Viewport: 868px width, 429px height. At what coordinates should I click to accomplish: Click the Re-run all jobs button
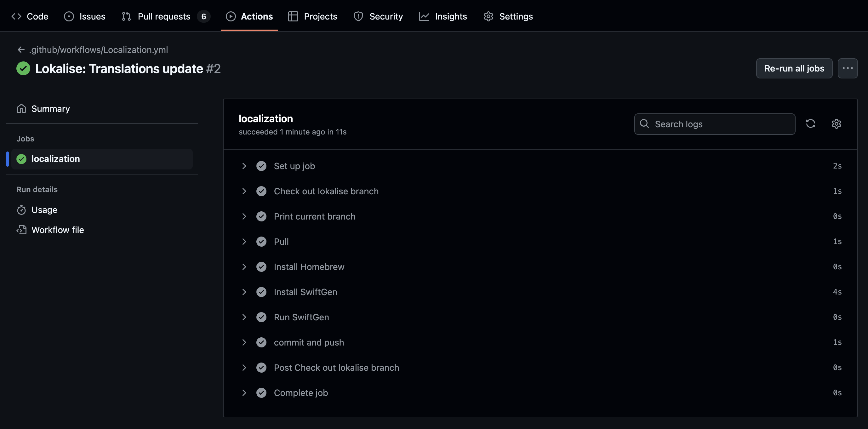(794, 68)
